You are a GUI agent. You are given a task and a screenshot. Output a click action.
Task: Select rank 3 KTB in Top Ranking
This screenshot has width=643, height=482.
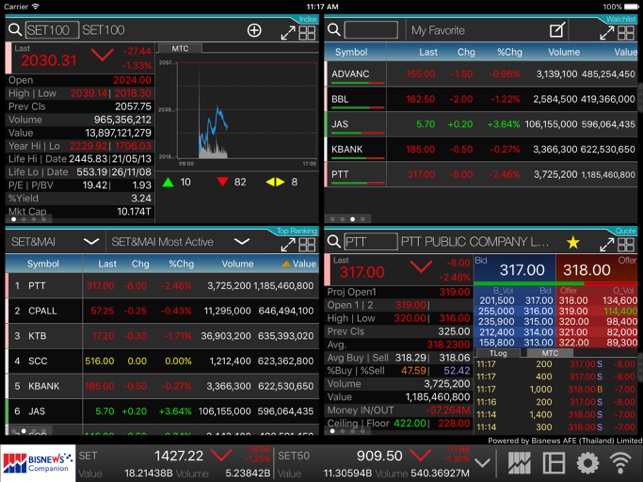click(x=162, y=336)
